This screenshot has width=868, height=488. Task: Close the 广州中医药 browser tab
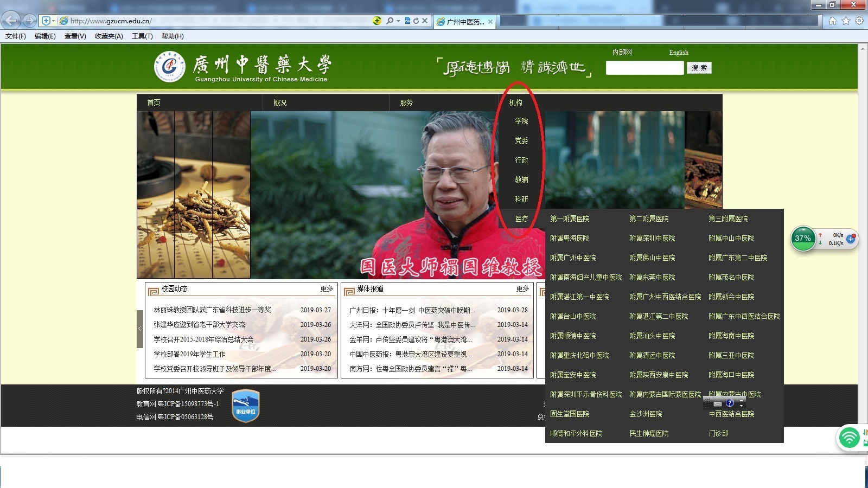(490, 22)
